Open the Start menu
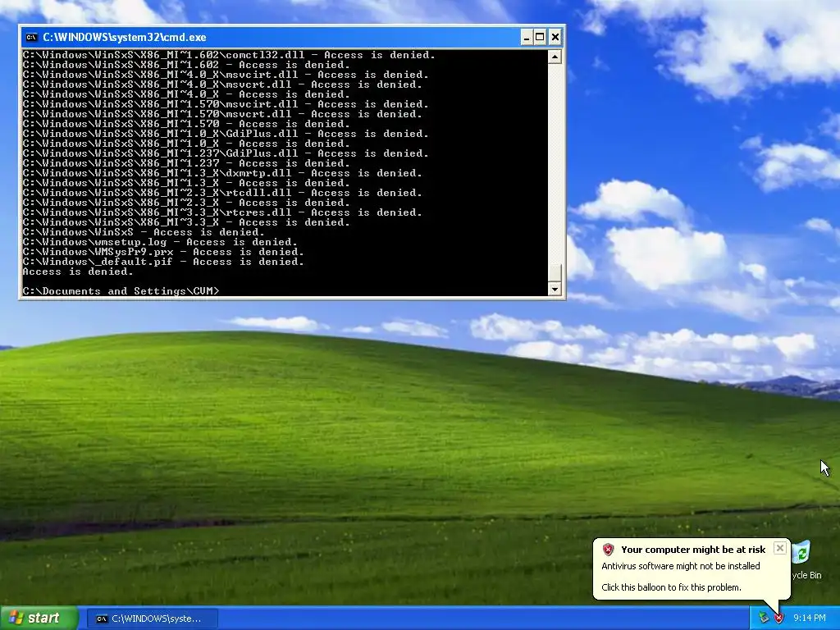The height and width of the screenshot is (630, 840). coord(39,618)
